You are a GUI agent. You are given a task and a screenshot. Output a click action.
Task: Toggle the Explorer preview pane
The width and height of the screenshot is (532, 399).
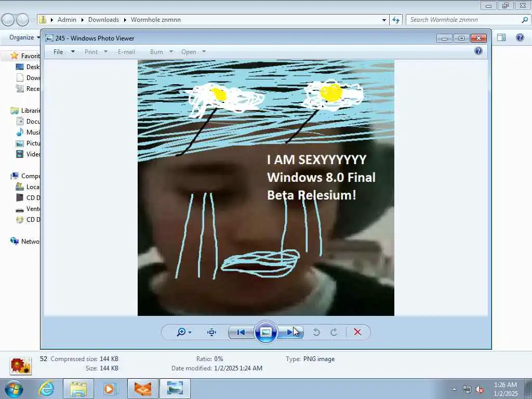point(501,37)
